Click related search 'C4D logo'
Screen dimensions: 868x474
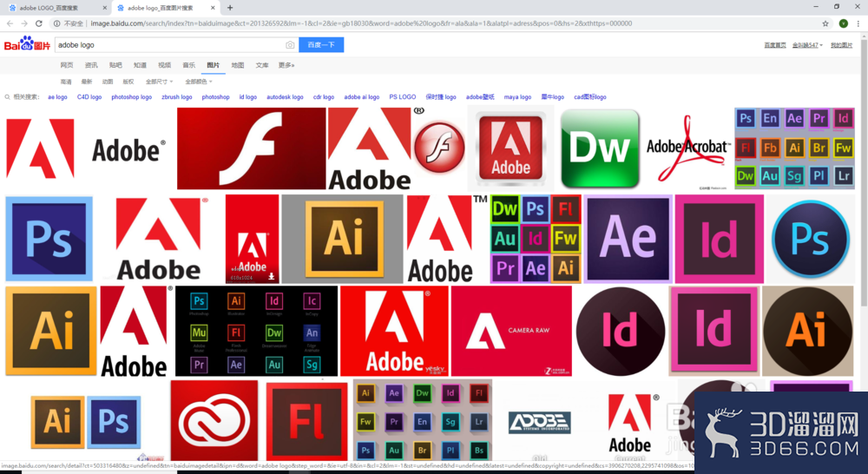click(x=89, y=97)
